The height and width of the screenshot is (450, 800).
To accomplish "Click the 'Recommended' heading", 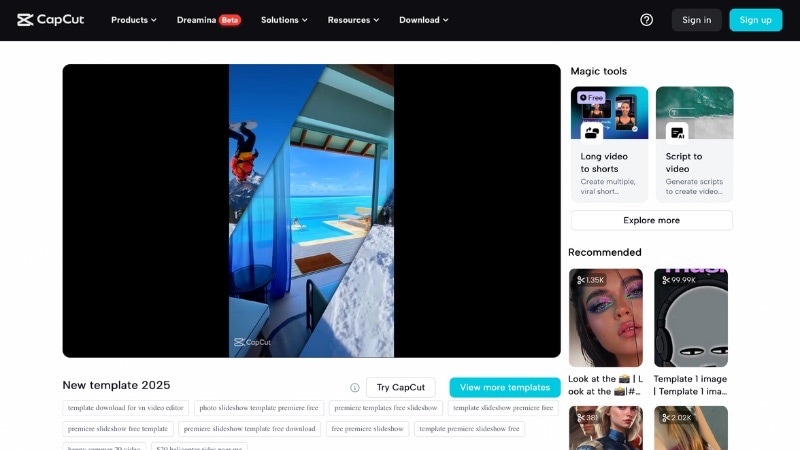I will [x=605, y=252].
